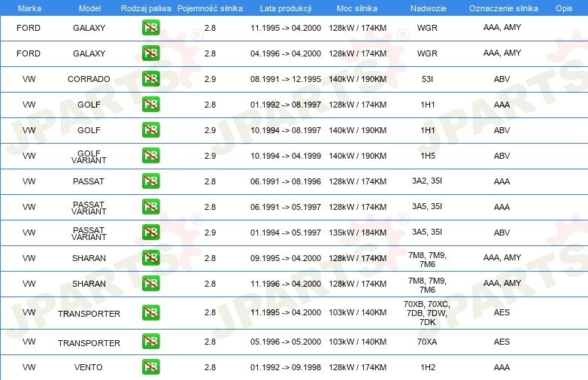Click the Oznaczenie silnika column header

(x=503, y=8)
